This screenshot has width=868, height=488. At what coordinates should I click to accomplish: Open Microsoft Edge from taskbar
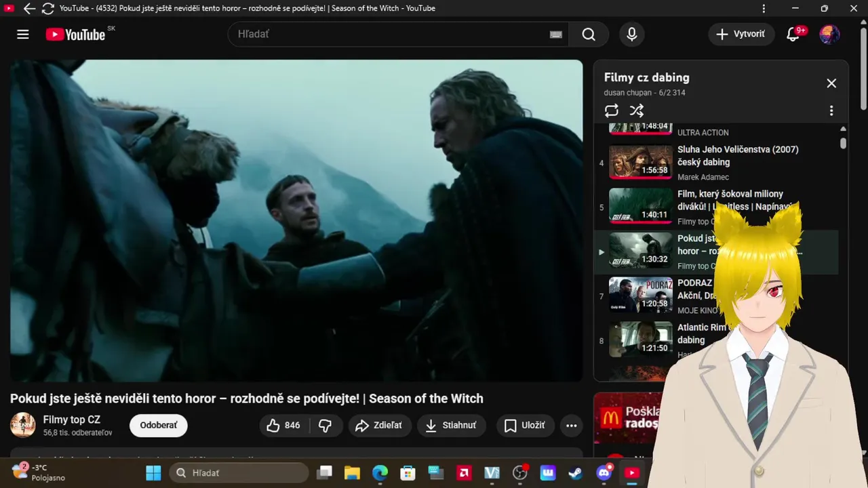[380, 472]
